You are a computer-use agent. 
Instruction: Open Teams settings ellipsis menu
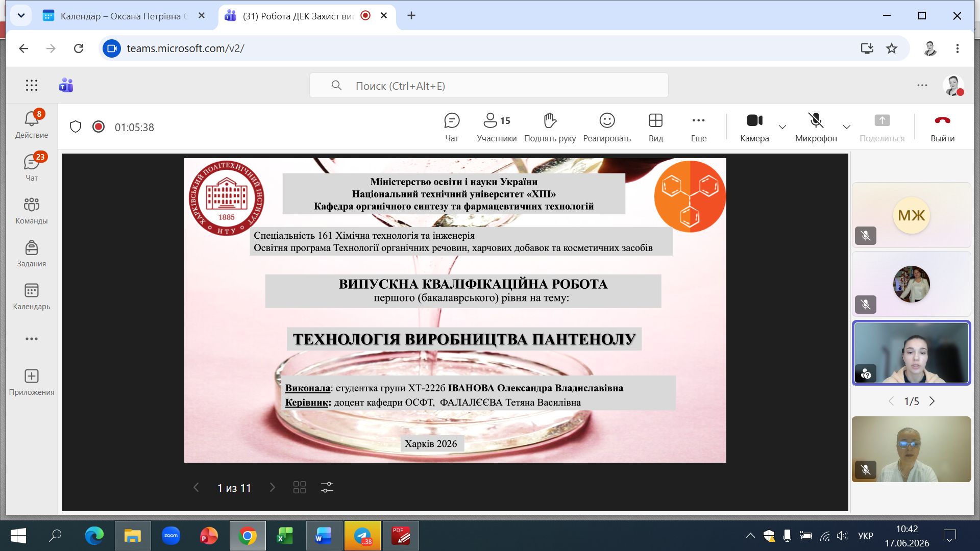click(922, 85)
